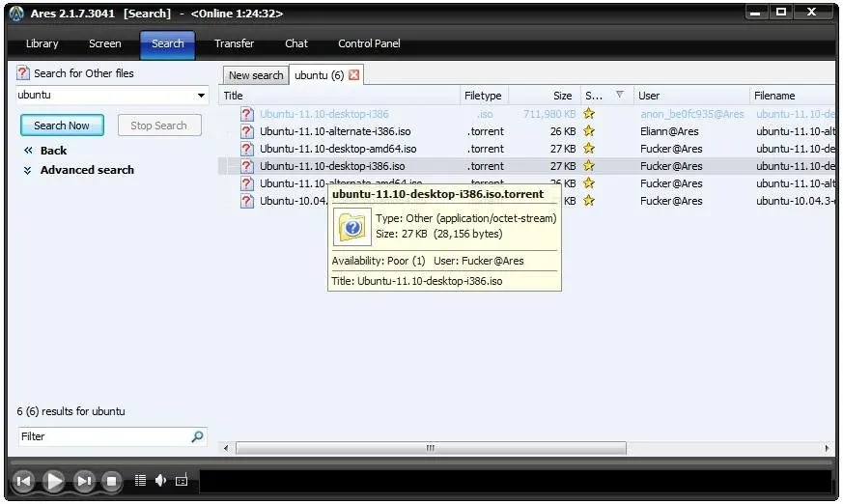Viewport: 843px width, 504px height.
Task: Select result Ubuntu-11.10-alternate-i386.iso
Action: pos(335,131)
